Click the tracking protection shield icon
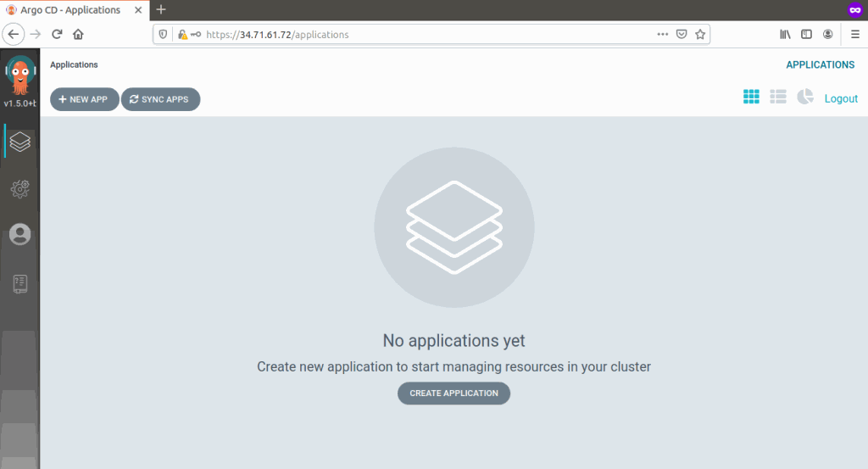The width and height of the screenshot is (868, 469). click(163, 34)
